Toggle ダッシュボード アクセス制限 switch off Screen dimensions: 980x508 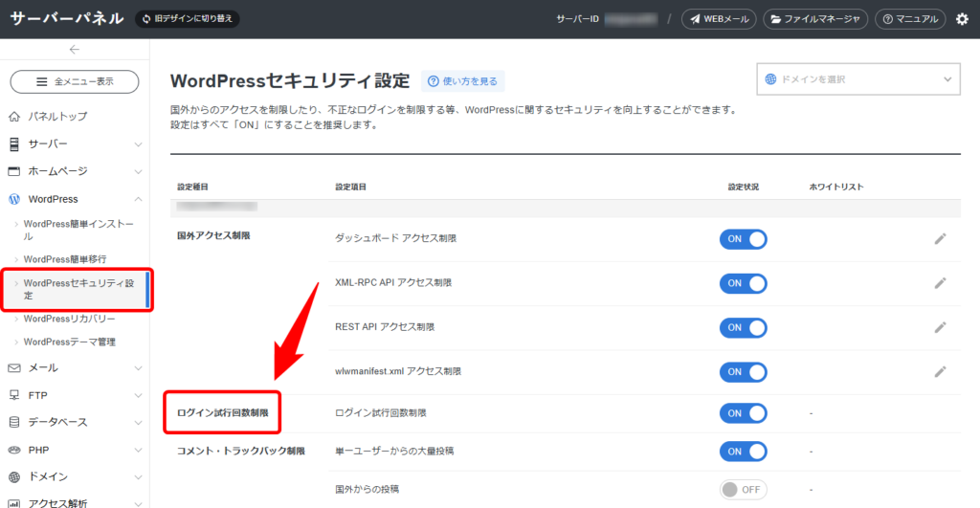pos(743,239)
